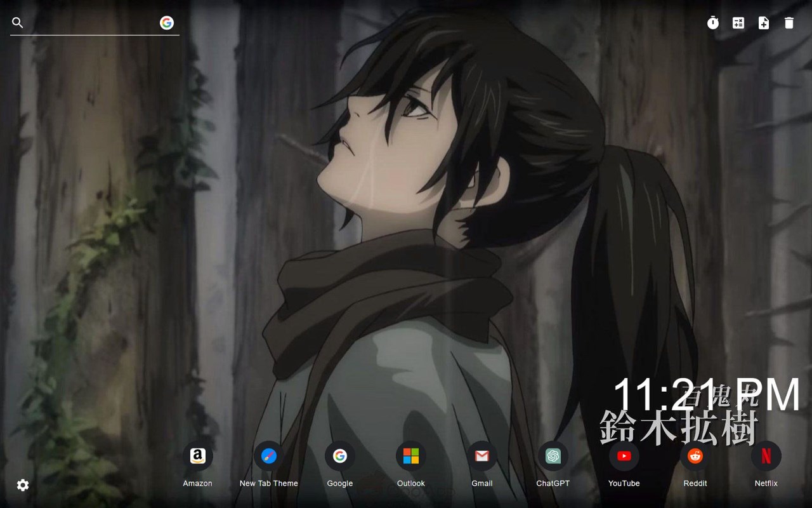Open the Outlook shortcut icon
Viewport: 812px width, 508px height.
(411, 456)
